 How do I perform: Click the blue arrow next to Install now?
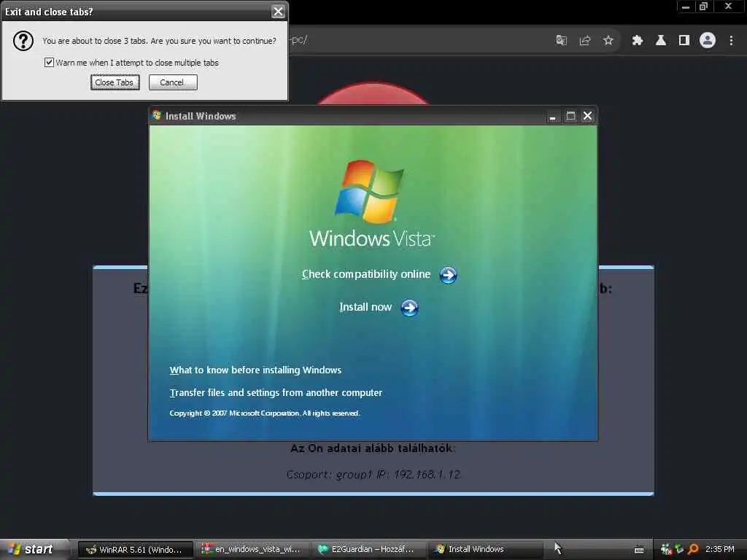point(409,308)
